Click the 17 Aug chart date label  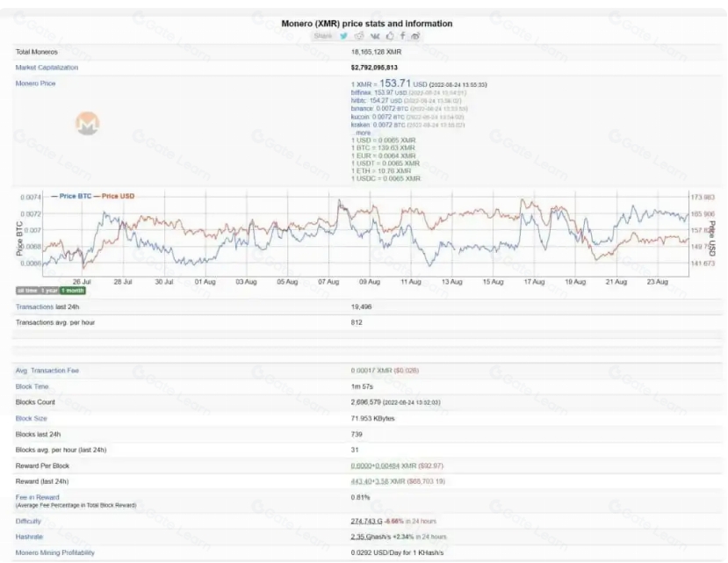tap(534, 281)
